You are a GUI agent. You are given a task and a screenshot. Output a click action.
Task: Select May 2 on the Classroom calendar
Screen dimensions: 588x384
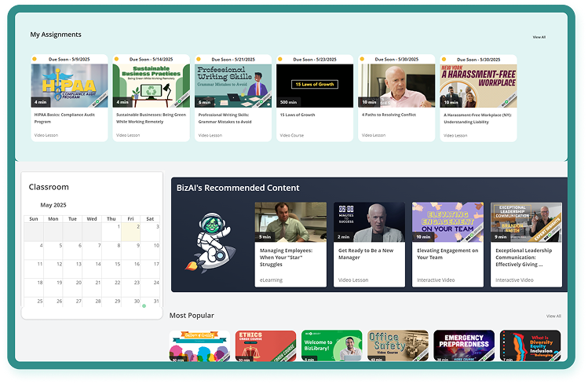[x=130, y=232]
